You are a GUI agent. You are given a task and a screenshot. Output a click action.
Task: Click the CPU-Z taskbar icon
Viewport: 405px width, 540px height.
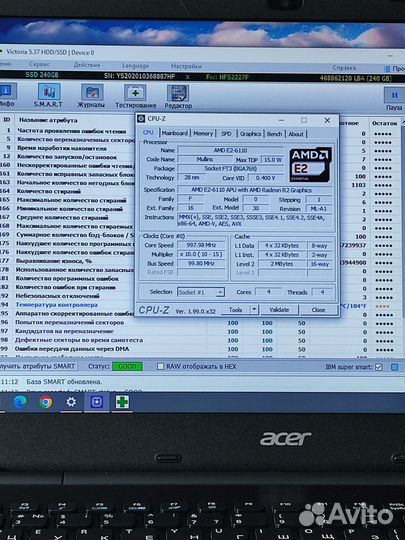(x=97, y=402)
